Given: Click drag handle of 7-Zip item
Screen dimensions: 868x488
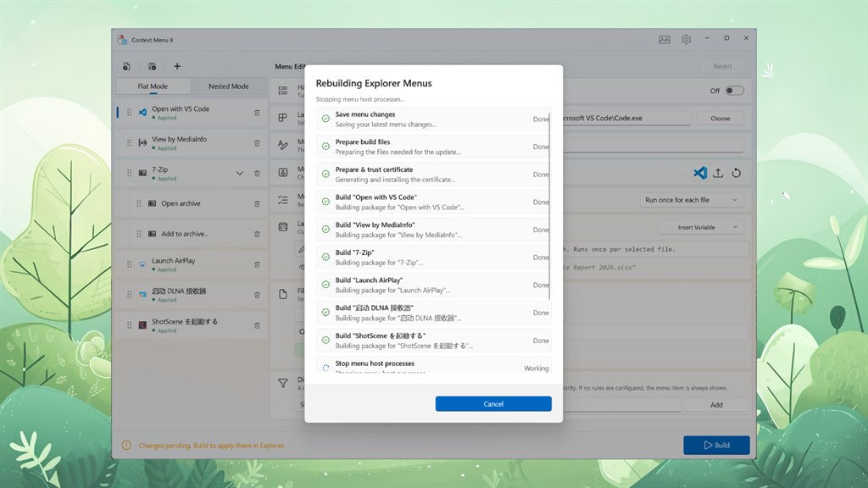Looking at the screenshot, I should click(129, 173).
